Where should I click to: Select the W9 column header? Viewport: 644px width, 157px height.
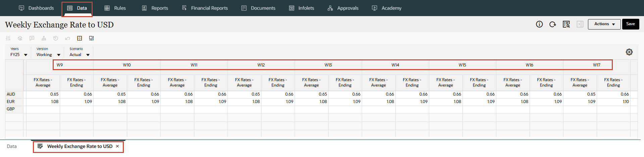tap(60, 65)
